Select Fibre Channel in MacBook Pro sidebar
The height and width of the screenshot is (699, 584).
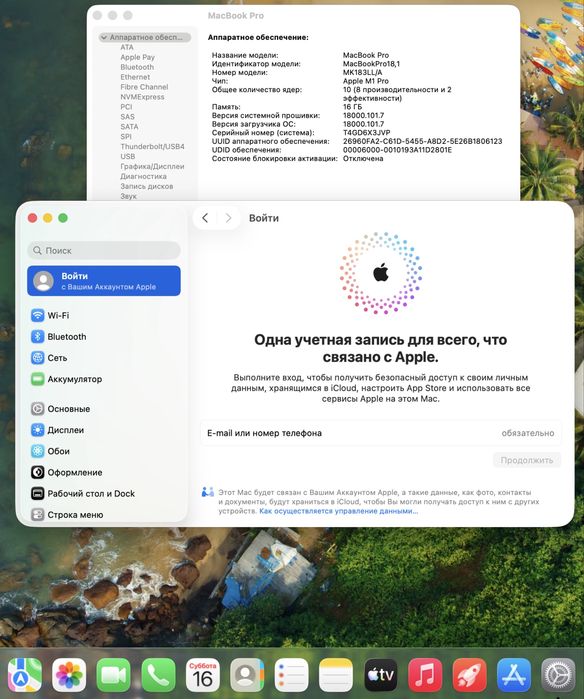coord(144,87)
